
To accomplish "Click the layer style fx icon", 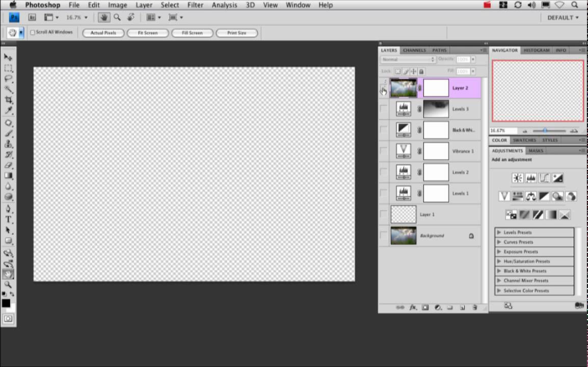I will click(x=413, y=307).
